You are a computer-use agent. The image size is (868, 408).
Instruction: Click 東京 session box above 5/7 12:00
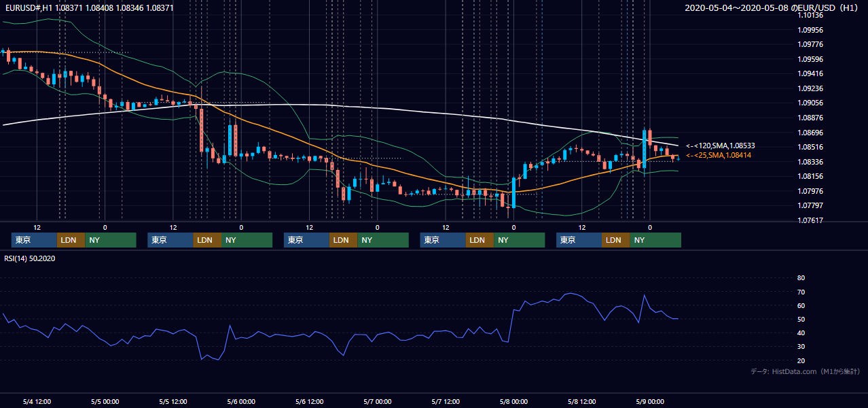[x=443, y=240]
